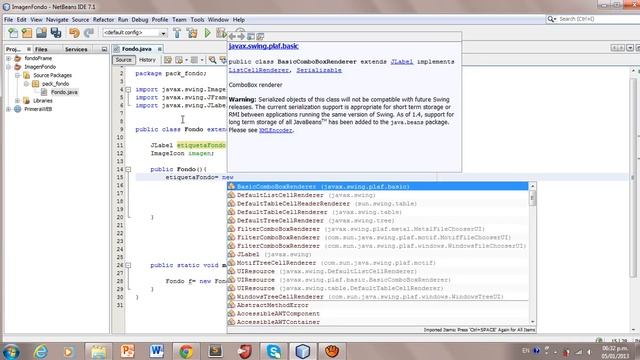This screenshot has height=360, width=640.
Task: Click the javadoc popup forward arrow
Action: click(x=241, y=36)
